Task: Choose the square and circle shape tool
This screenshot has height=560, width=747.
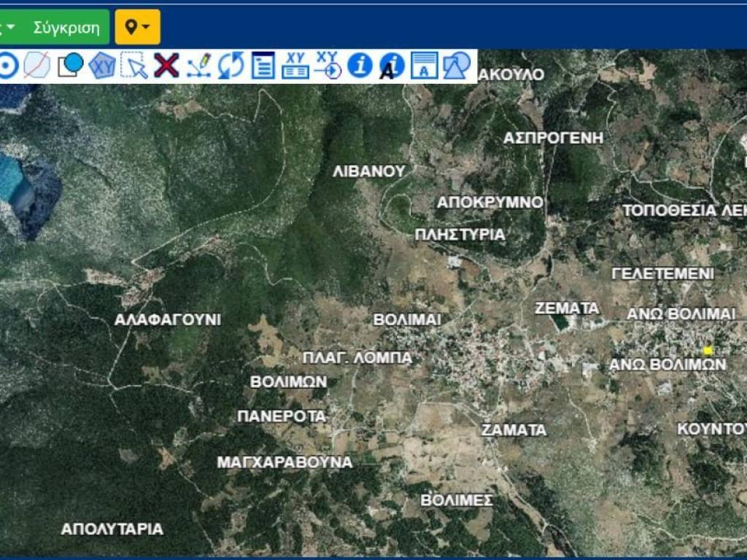Action: pyautogui.click(x=70, y=66)
